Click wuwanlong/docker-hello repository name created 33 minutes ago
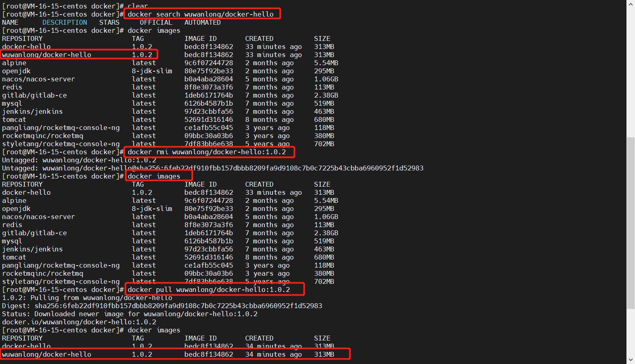635x364 pixels. [x=47, y=55]
